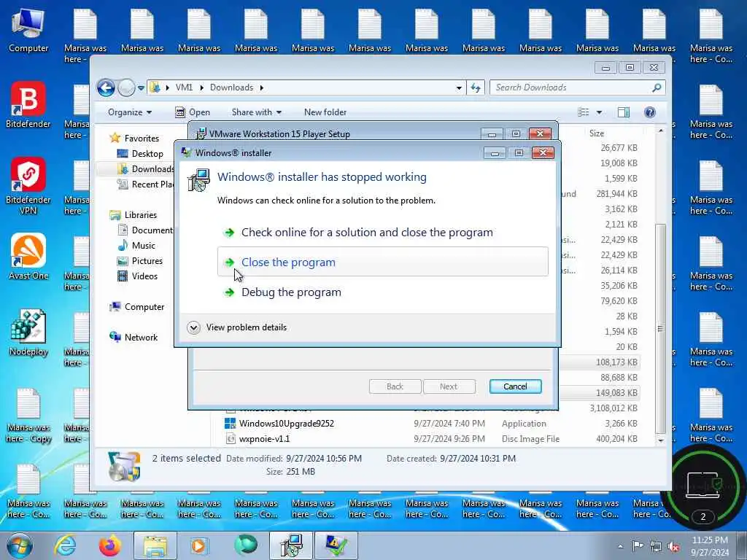Open the Share with menu
The image size is (747, 560).
coord(256,112)
